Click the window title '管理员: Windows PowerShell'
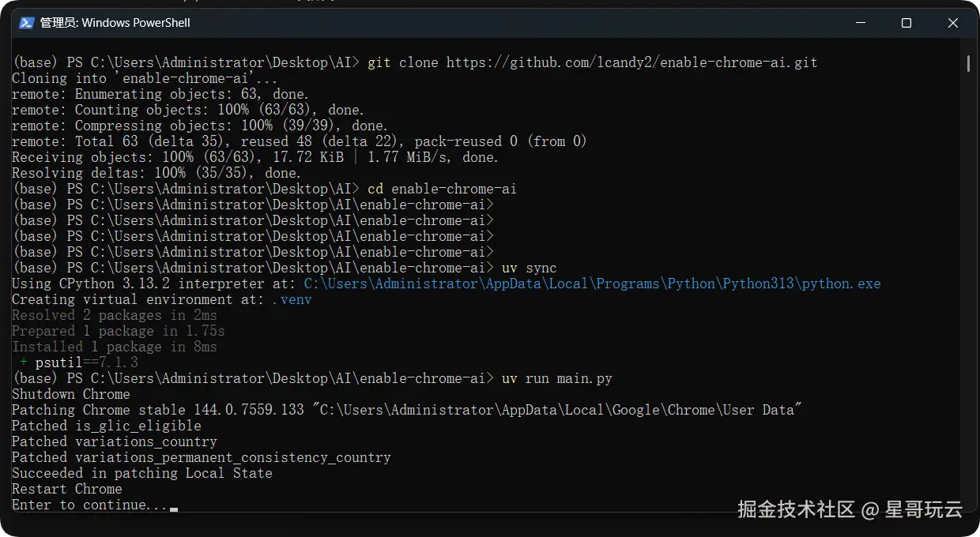The width and height of the screenshot is (980, 537). click(x=115, y=23)
